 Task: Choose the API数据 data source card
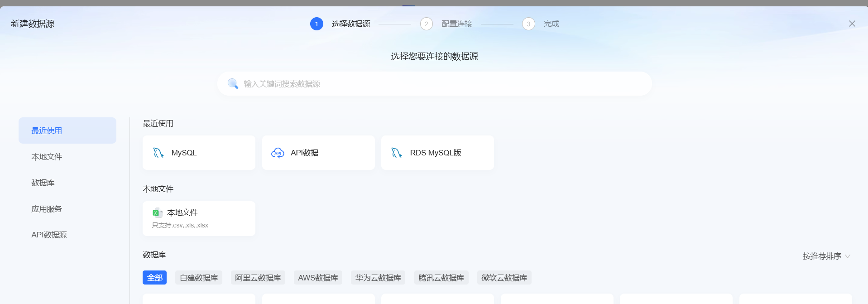coord(318,153)
